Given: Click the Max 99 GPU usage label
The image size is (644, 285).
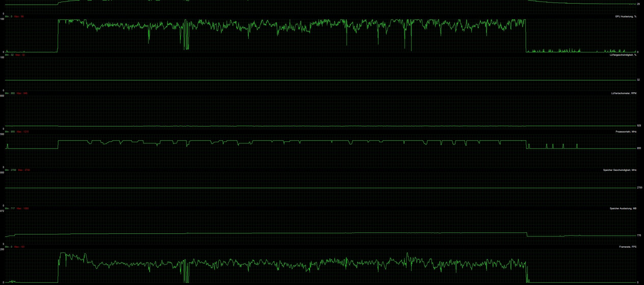Looking at the screenshot, I should pyautogui.click(x=19, y=17).
